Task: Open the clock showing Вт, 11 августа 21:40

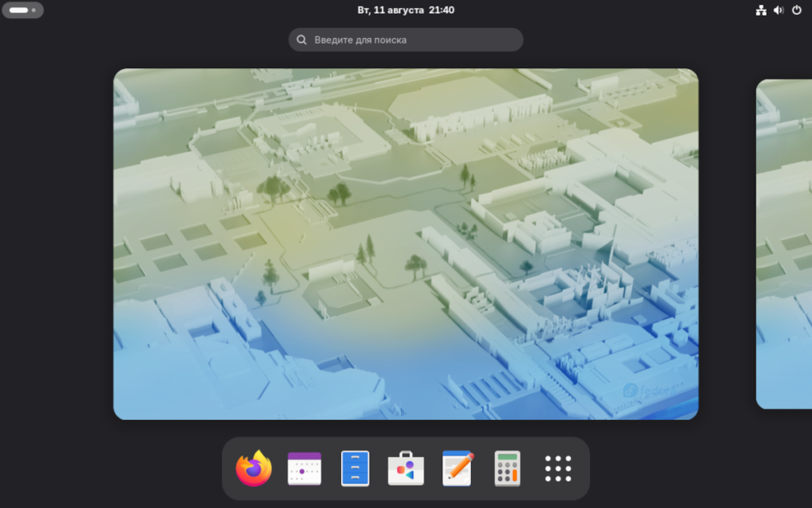Action: [x=406, y=10]
